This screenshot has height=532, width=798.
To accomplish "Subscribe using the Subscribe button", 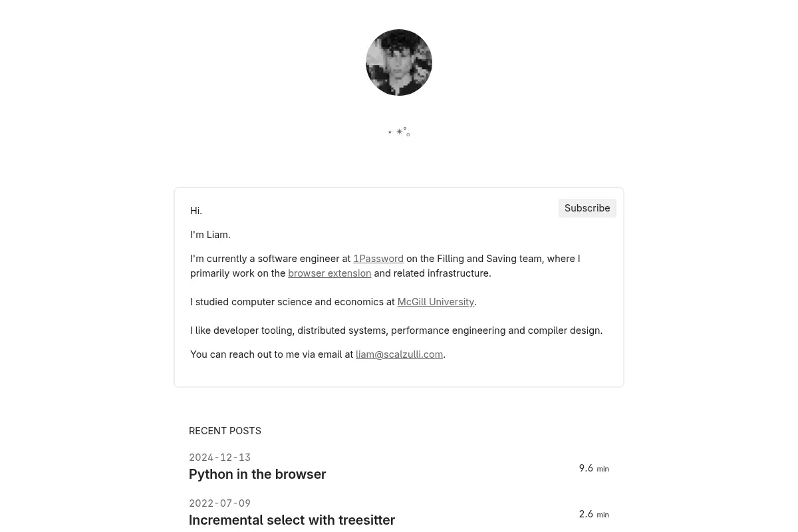I will [587, 208].
